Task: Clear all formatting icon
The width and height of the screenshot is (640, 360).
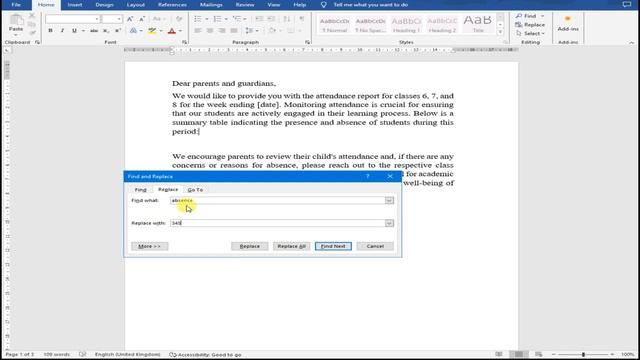Action: pos(179,19)
